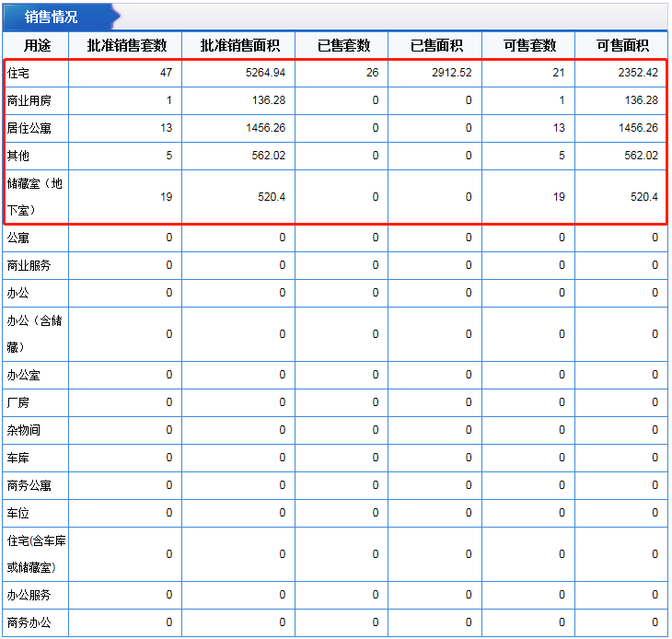The image size is (672, 639).
Task: Click the 已售套数 column header
Action: coord(343,45)
